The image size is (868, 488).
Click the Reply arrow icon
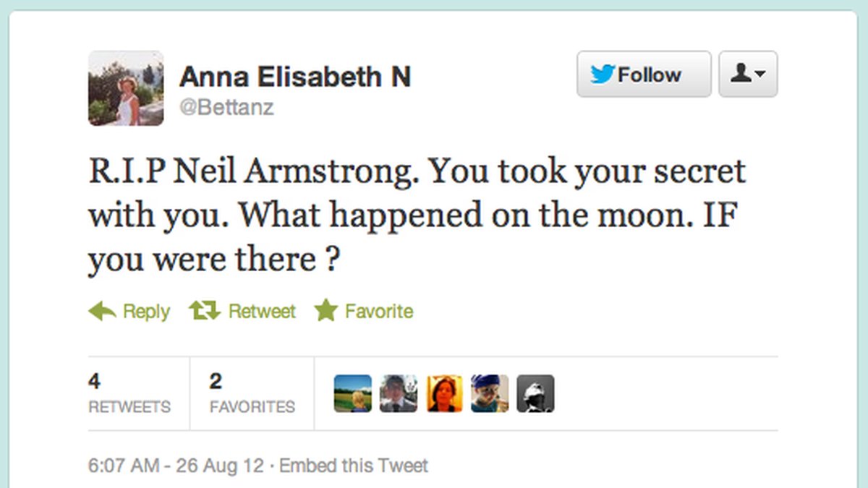click(102, 312)
